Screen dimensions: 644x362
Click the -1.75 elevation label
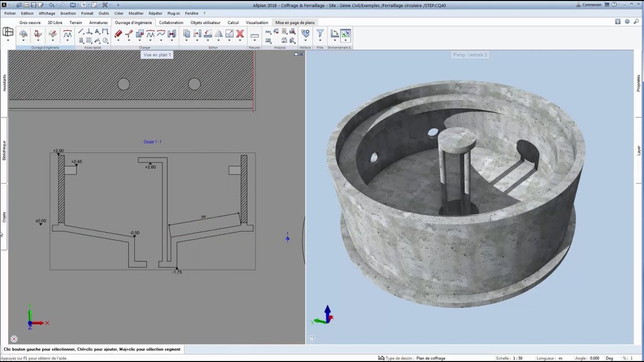pos(177,272)
